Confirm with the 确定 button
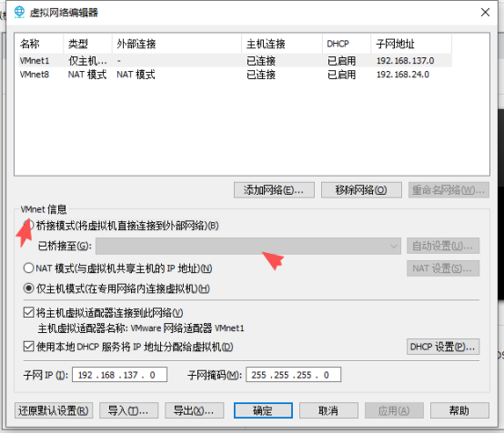 [x=263, y=410]
